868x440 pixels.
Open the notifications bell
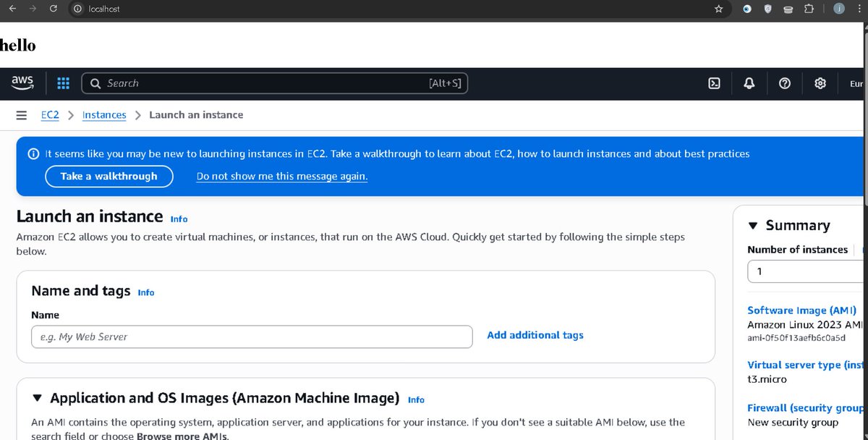[x=749, y=83]
